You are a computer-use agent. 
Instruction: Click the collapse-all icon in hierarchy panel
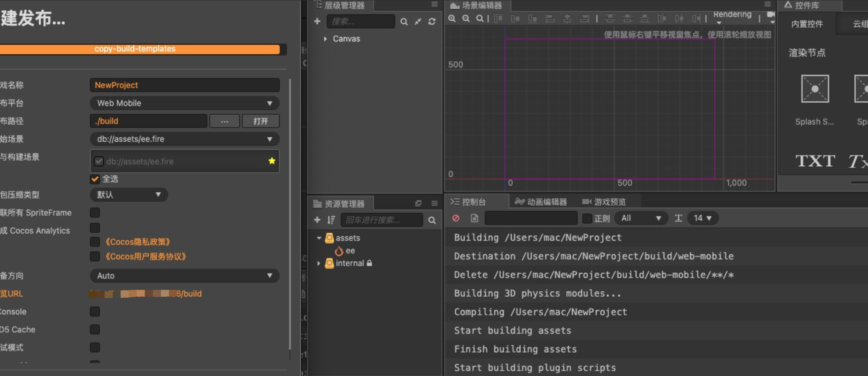pyautogui.click(x=418, y=22)
